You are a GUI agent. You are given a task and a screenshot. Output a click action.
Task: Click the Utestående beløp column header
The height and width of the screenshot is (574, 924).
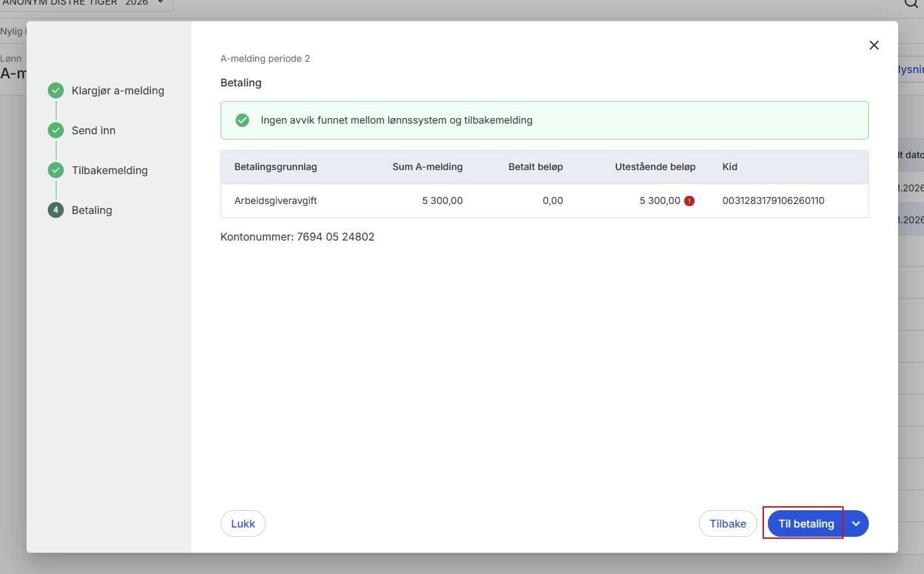[x=655, y=167]
